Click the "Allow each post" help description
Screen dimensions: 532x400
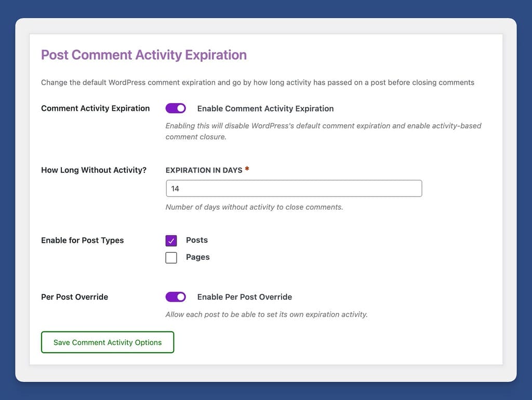click(266, 315)
